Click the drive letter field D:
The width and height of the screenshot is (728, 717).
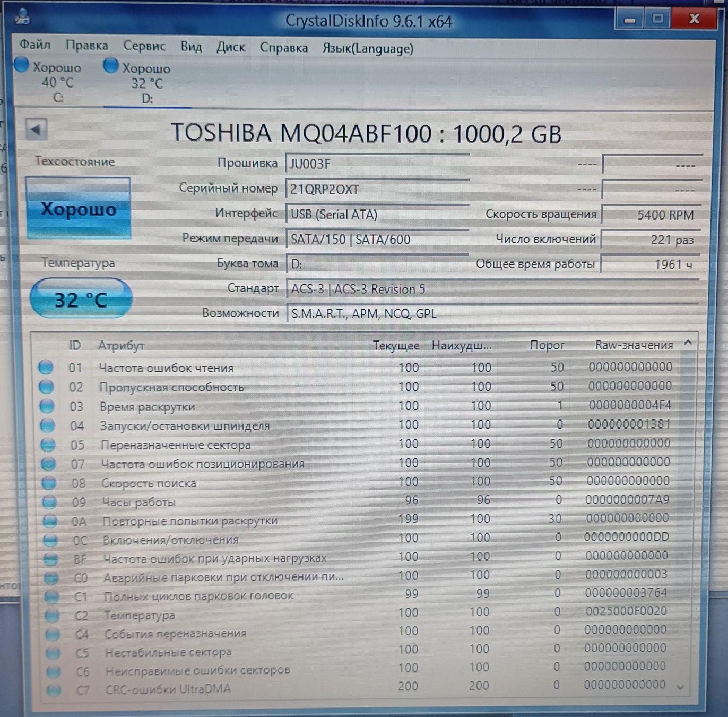(377, 264)
